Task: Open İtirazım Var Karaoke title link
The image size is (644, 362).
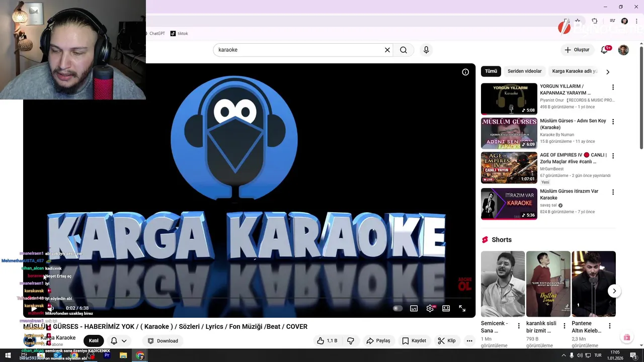Action: click(569, 195)
